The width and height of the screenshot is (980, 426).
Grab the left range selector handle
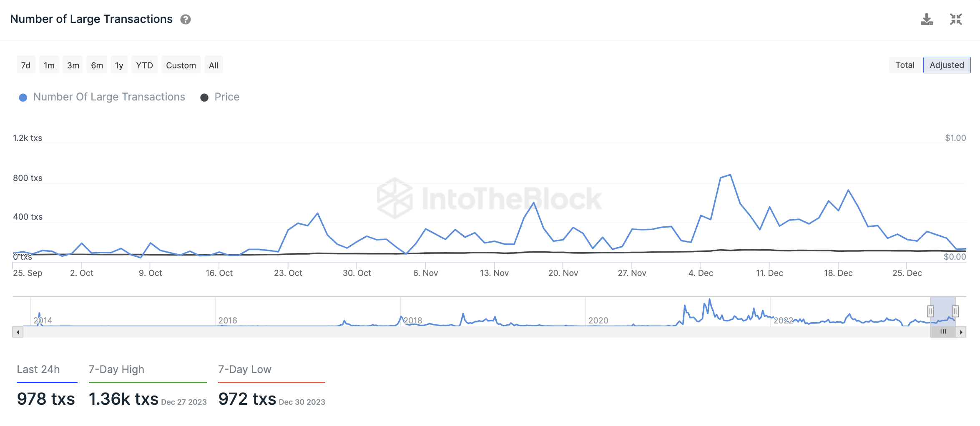click(x=930, y=311)
